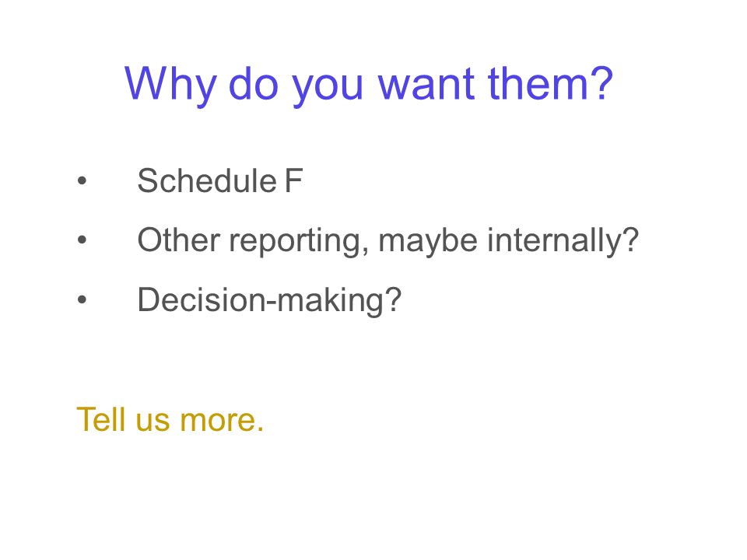Click the word "more." in yellow text

[222, 421]
